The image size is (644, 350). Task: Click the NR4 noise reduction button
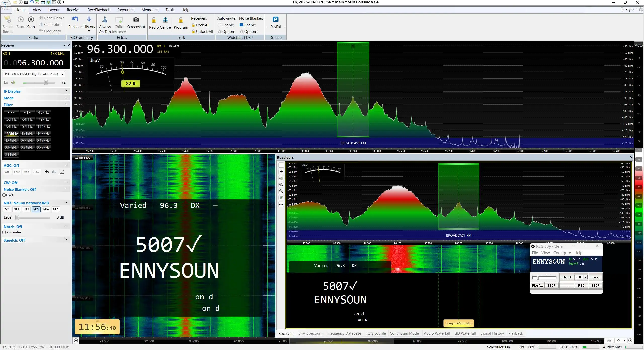tap(46, 209)
